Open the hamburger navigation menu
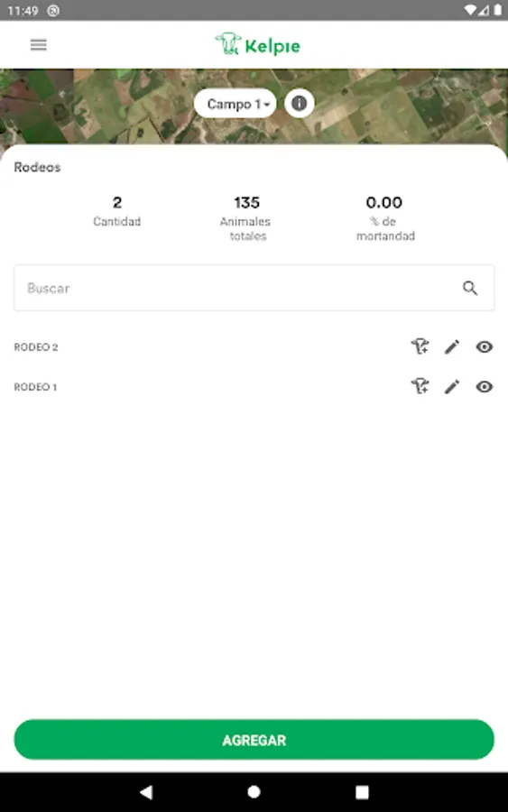Screen dimensions: 508x812 (x=38, y=45)
